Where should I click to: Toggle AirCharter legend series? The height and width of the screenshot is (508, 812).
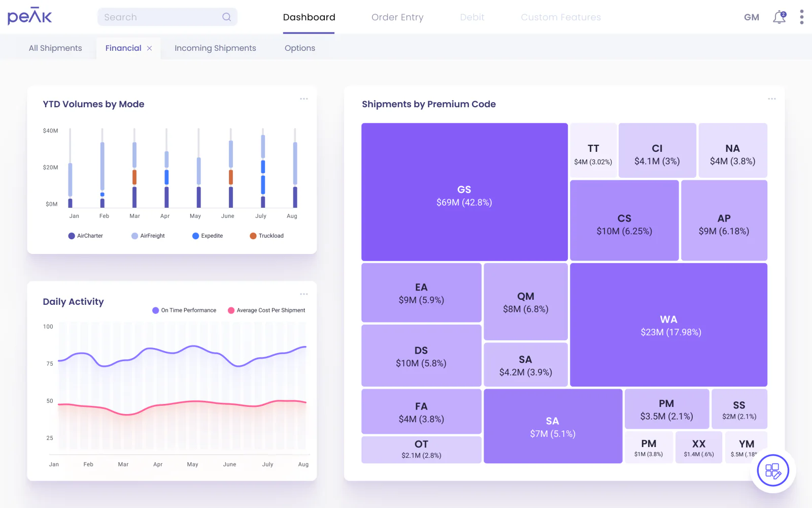(85, 236)
